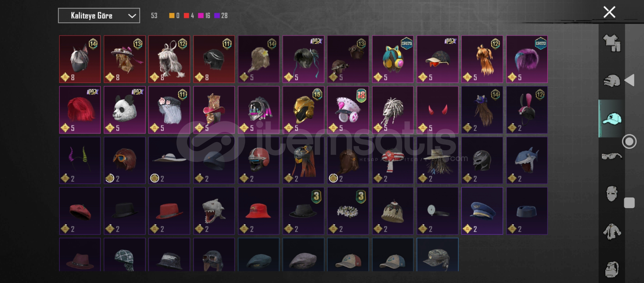The height and width of the screenshot is (283, 644).
Task: Select the blue shark hood item
Action: click(527, 160)
